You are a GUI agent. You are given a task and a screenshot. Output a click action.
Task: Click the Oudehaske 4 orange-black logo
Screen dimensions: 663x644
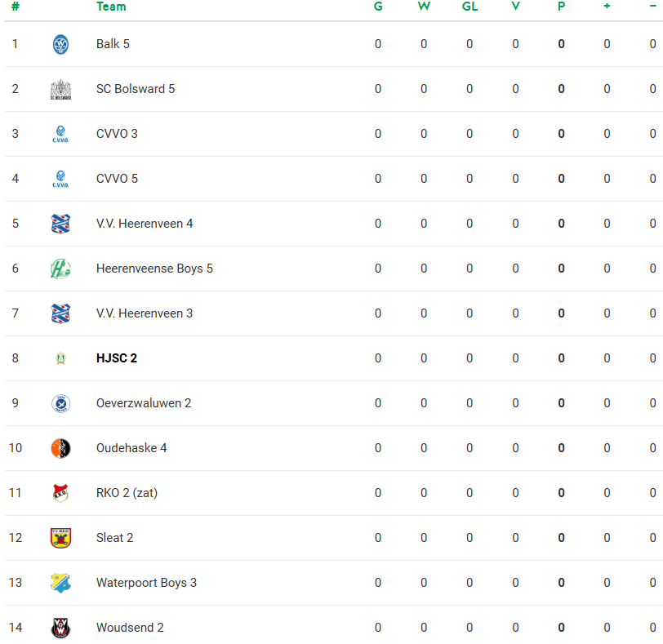[60, 448]
